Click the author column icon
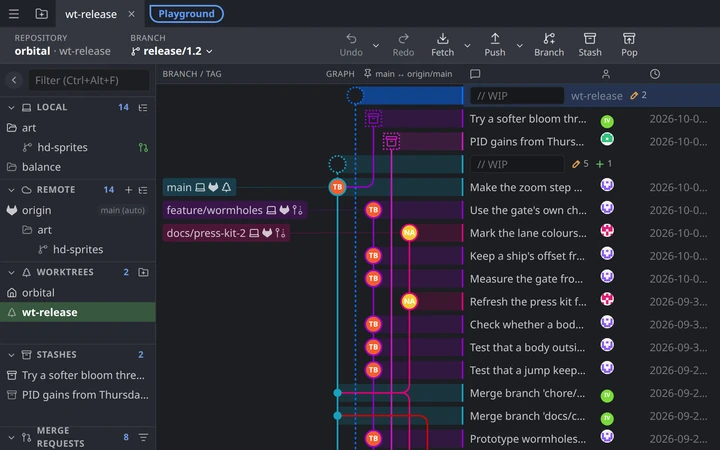 pos(606,74)
